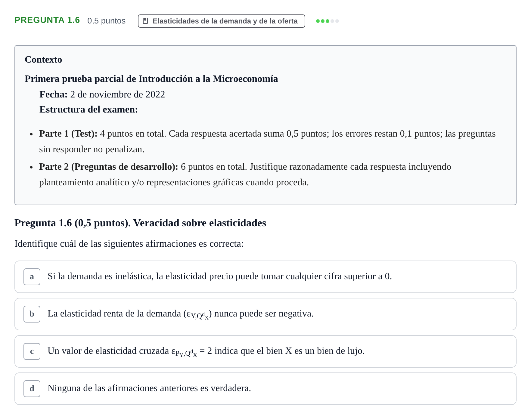Select answer option c letter box
Image resolution: width=531 pixels, height=420 pixels.
point(32,351)
